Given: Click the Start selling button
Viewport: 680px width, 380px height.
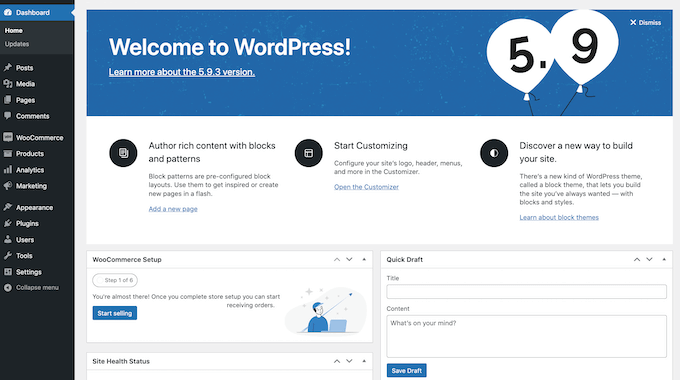Looking at the screenshot, I should pos(114,313).
